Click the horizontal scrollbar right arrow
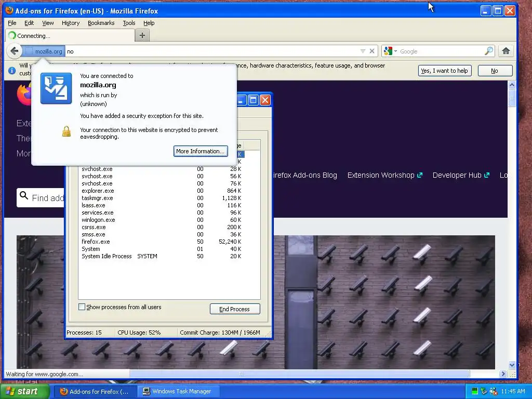The image size is (532, 399). pos(503,374)
